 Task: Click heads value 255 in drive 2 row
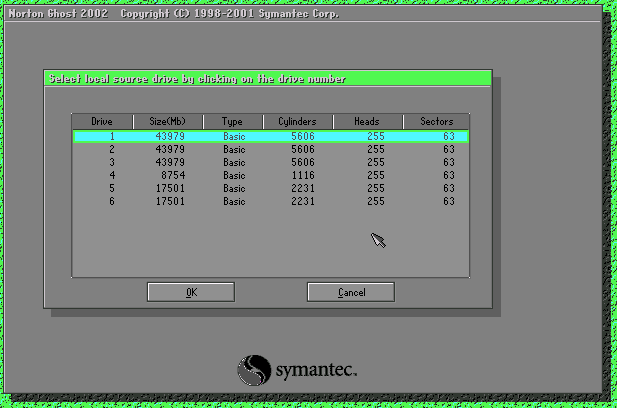[376, 150]
